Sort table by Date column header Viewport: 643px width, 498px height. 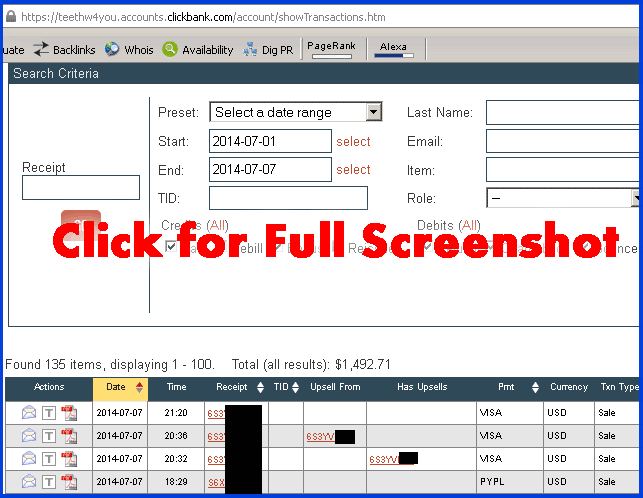point(119,387)
